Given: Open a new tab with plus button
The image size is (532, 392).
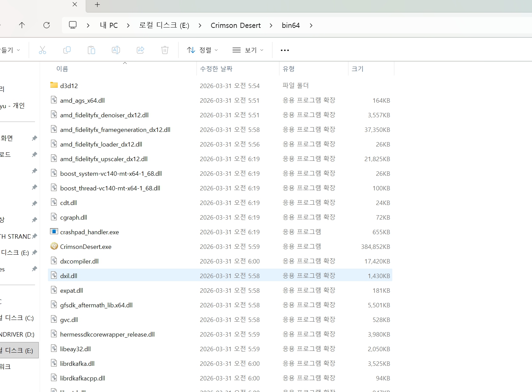Looking at the screenshot, I should 97,5.
